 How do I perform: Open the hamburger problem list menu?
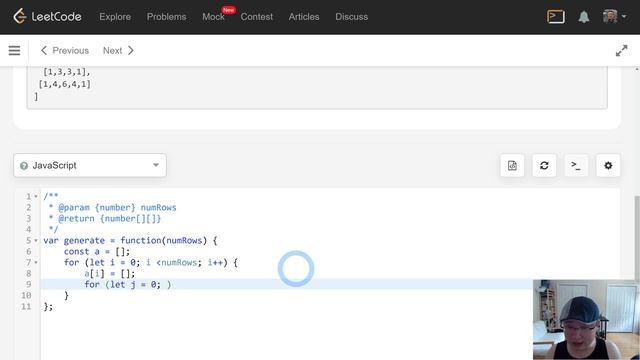point(14,51)
